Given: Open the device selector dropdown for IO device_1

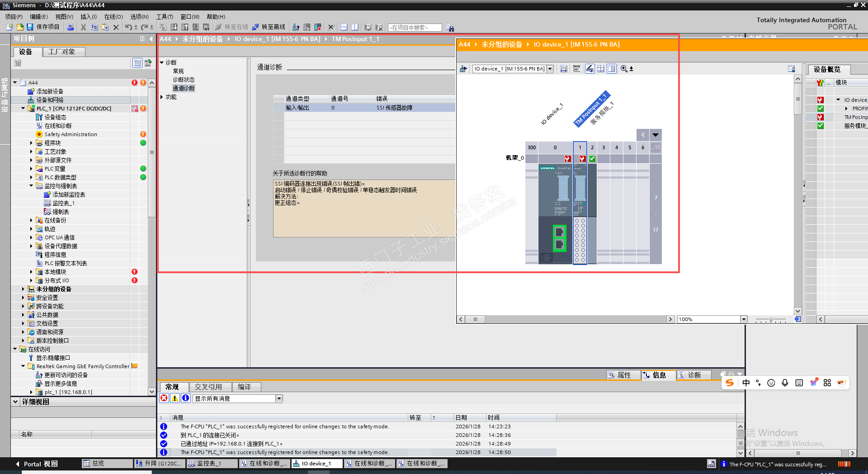Looking at the screenshot, I should click(x=550, y=69).
